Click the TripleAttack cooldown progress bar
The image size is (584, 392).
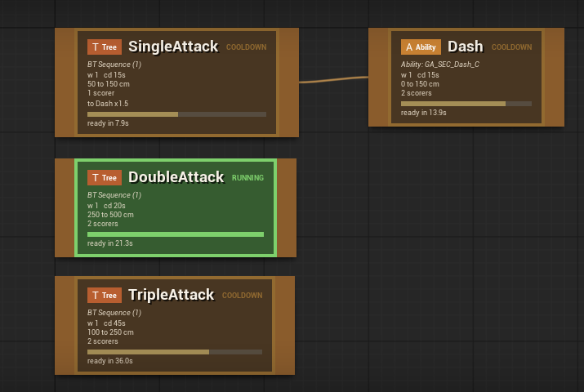[175, 352]
